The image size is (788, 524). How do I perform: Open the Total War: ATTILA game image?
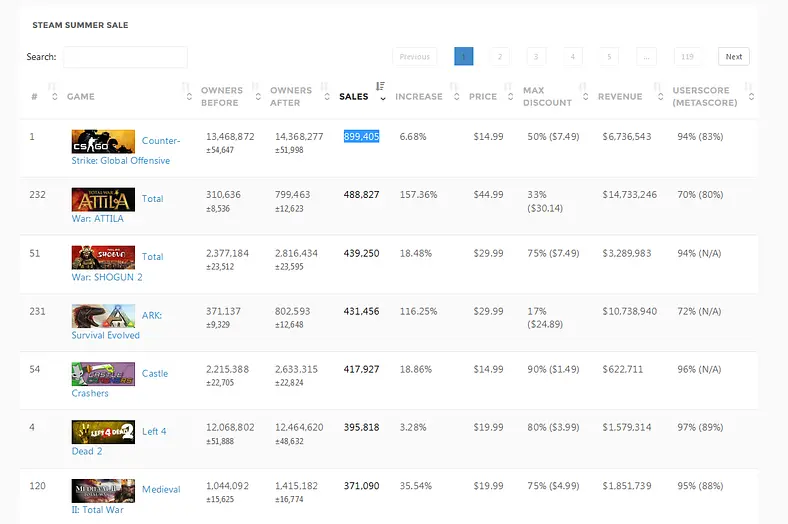pyautogui.click(x=103, y=199)
